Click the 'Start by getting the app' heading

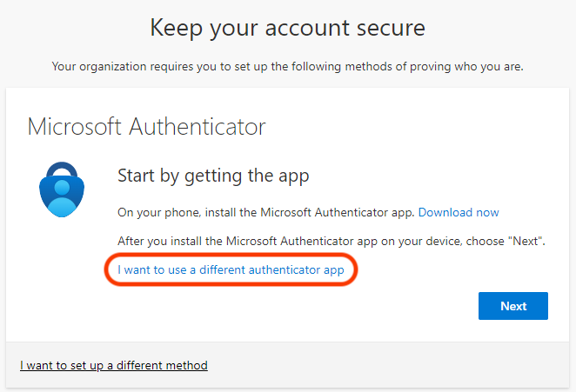pos(213,176)
